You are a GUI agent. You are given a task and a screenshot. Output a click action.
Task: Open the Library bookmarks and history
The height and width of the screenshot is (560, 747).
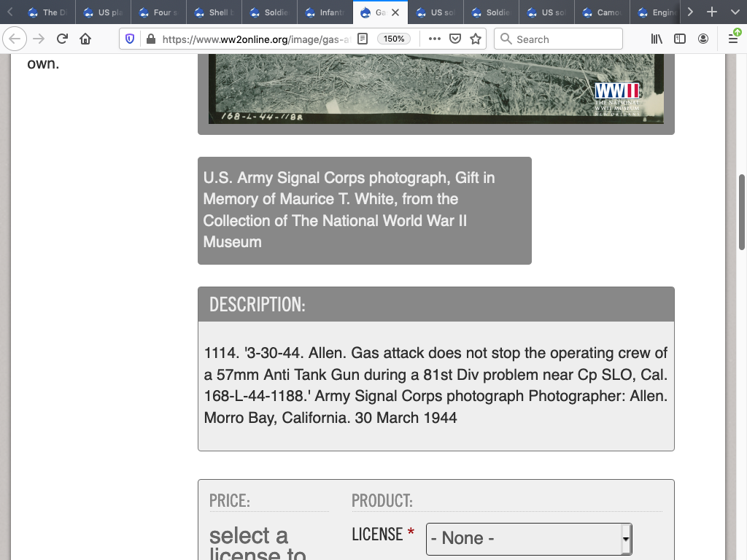pyautogui.click(x=657, y=39)
